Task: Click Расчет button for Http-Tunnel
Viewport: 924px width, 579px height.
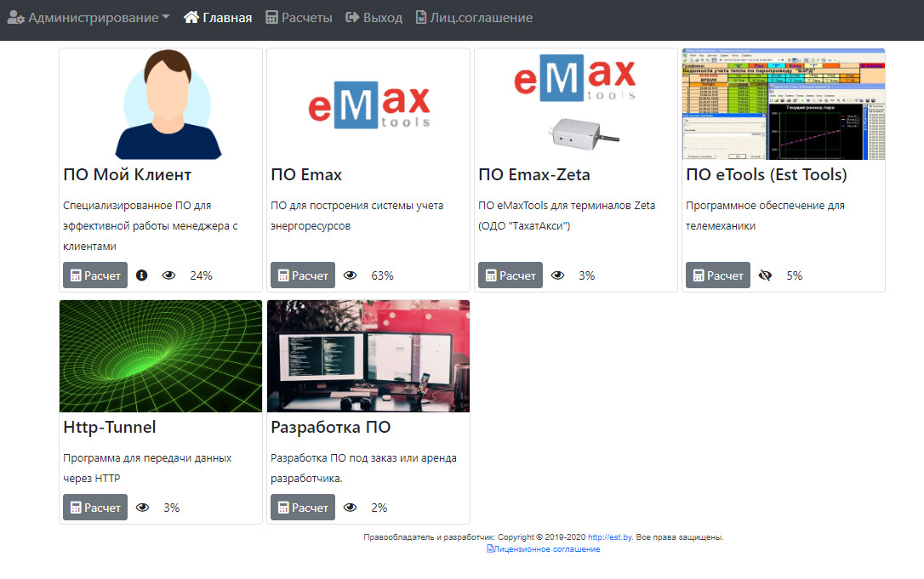Action: (x=95, y=507)
